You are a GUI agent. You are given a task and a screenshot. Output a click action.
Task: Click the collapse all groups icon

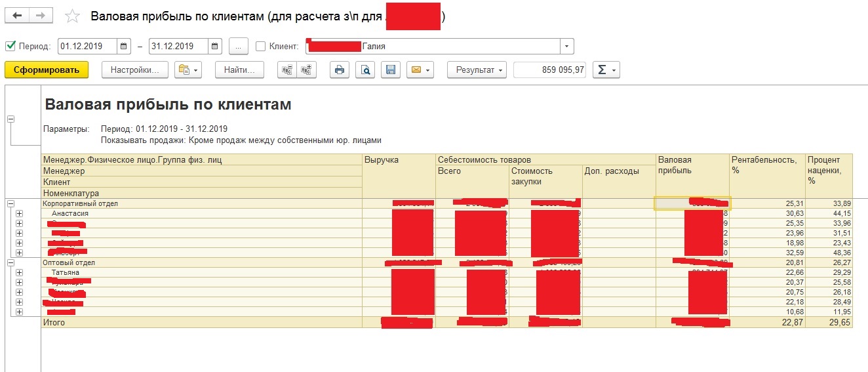287,70
